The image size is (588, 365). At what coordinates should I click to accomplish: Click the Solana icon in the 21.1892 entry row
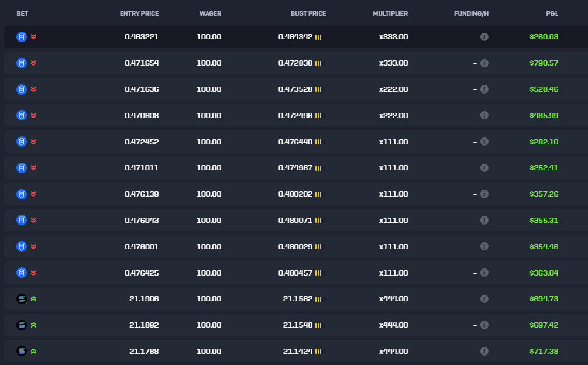pos(22,325)
